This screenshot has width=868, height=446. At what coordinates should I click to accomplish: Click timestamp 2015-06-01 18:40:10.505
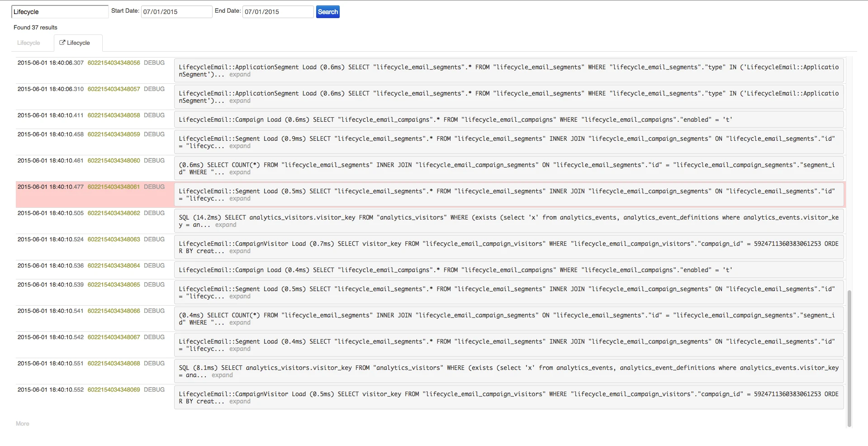[x=51, y=213]
